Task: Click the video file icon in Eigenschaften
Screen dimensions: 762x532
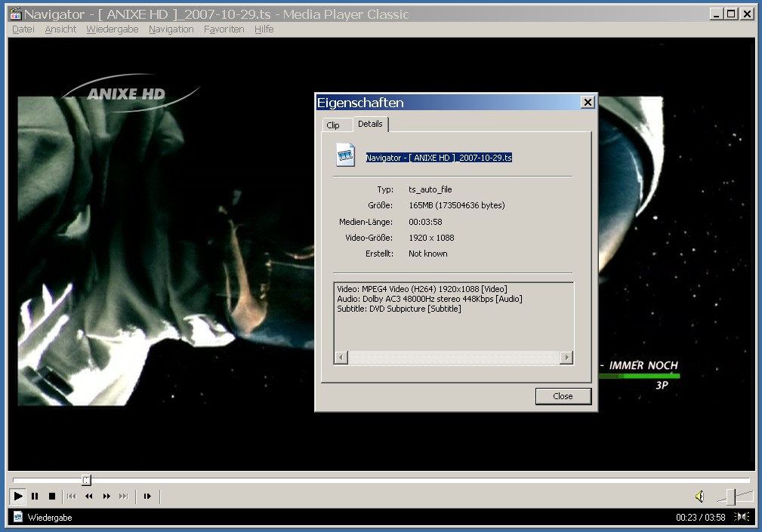Action: [x=346, y=155]
